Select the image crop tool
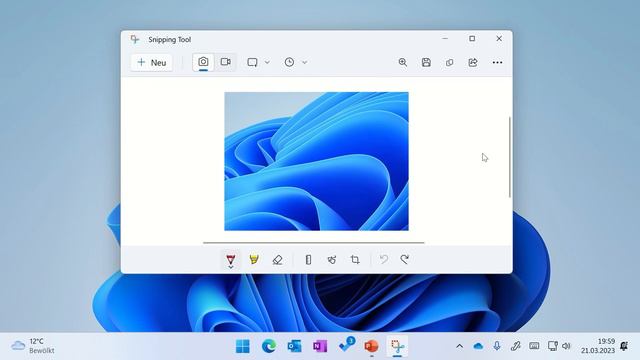 (355, 260)
